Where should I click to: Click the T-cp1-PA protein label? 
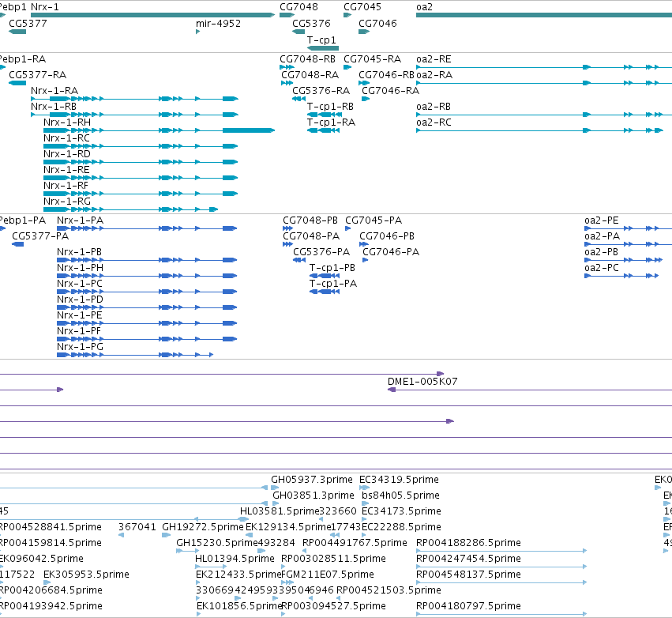click(x=333, y=284)
